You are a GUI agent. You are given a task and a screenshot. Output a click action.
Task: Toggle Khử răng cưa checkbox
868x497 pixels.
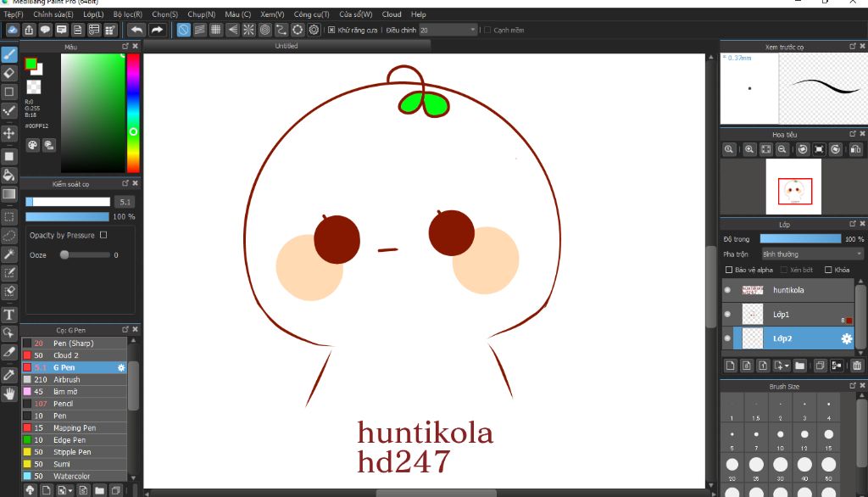(331, 30)
